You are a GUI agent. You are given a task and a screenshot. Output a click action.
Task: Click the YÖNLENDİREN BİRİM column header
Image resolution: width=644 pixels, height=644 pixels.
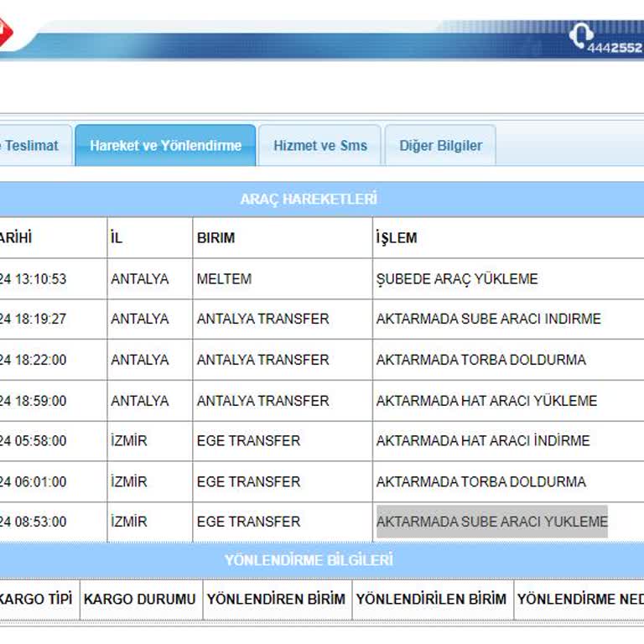(x=278, y=600)
